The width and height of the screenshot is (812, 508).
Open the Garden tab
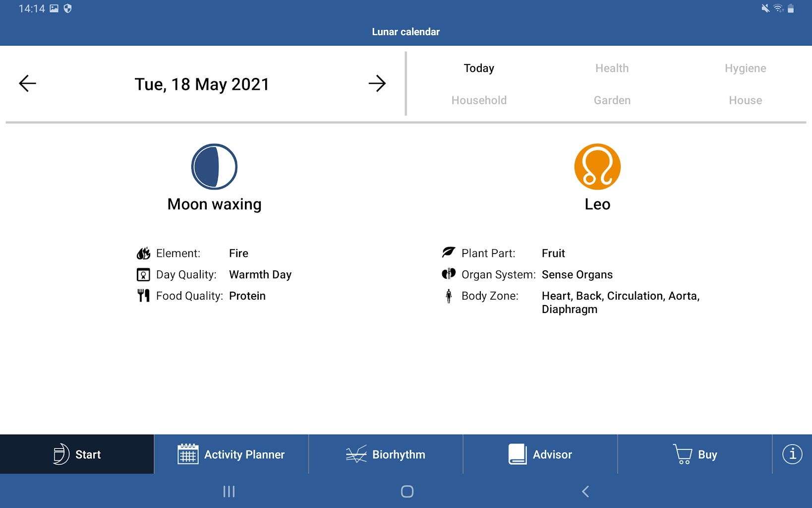[612, 100]
